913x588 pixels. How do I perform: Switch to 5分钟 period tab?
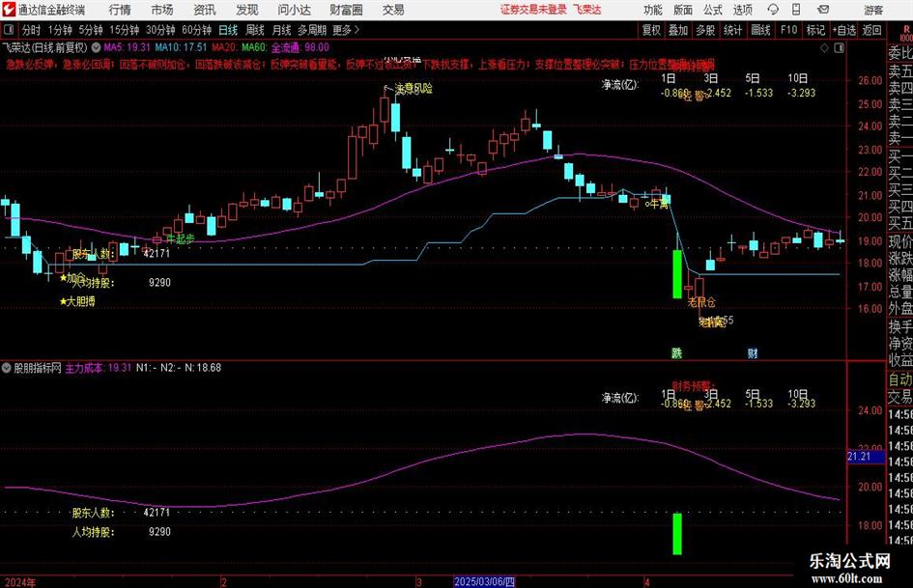(91, 30)
